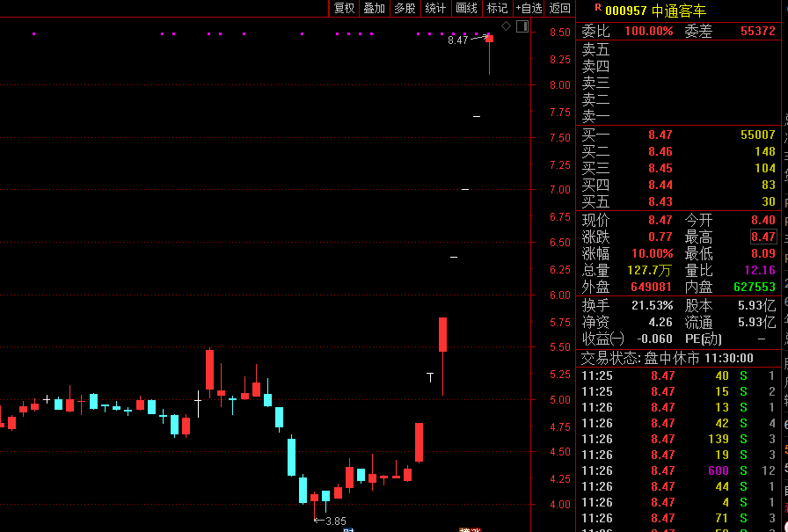Select the 画线 drawing tool
The image size is (788, 532).
pos(466,9)
